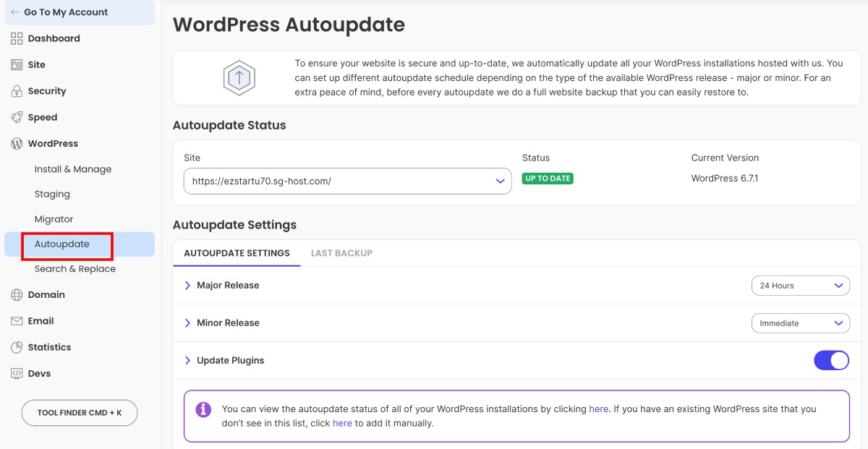The width and height of the screenshot is (868, 449).
Task: Click the first 'here' link in notice
Action: (x=598, y=409)
